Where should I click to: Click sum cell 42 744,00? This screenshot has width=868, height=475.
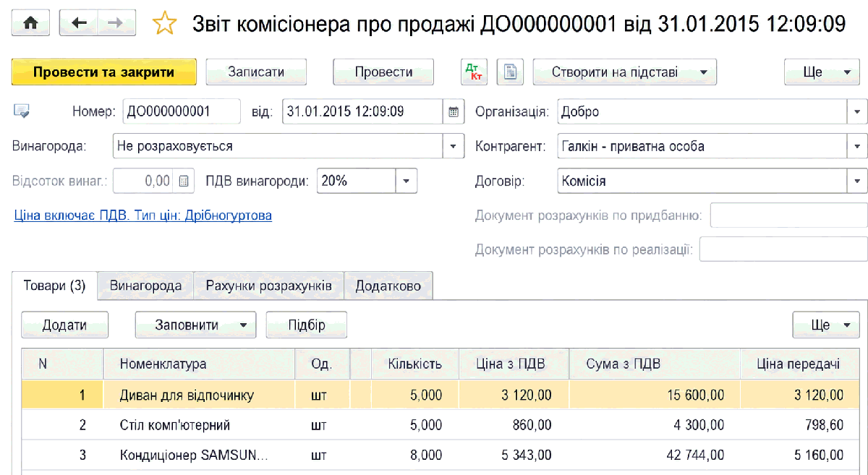655,455
